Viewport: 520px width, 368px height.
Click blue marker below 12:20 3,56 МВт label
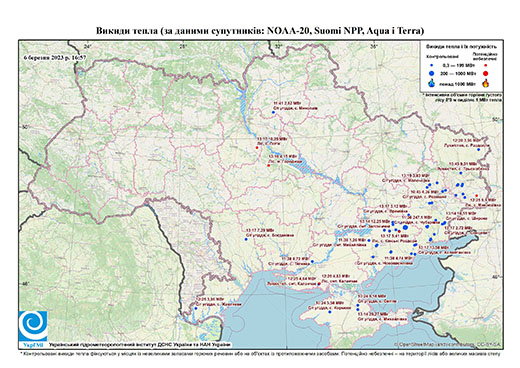478,150
